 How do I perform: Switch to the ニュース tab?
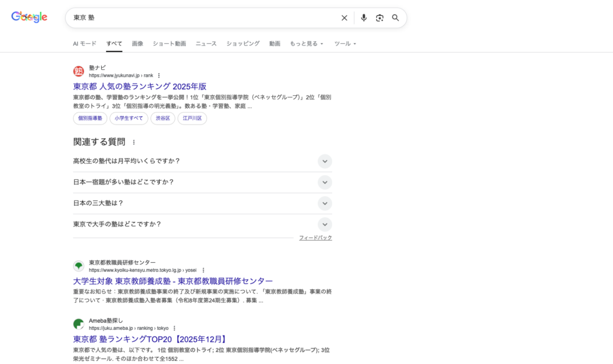205,43
